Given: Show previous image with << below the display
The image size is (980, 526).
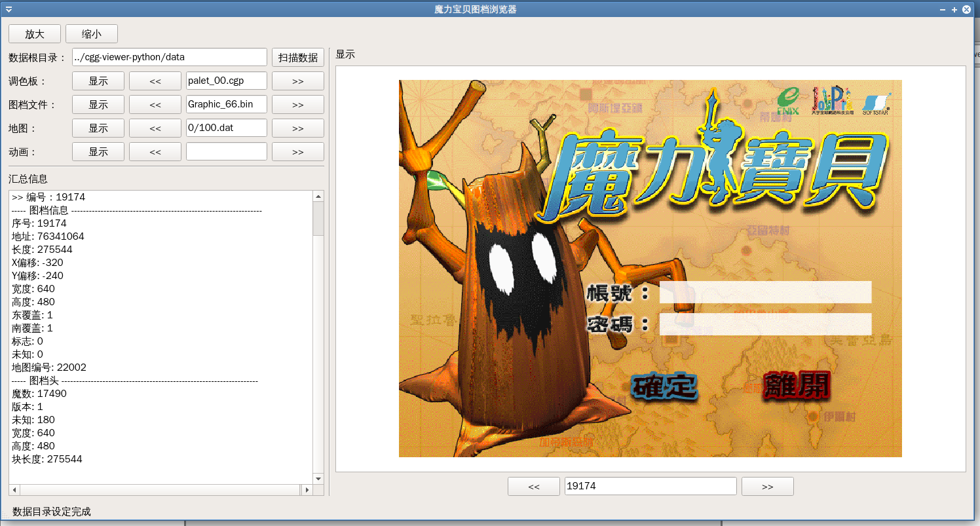Looking at the screenshot, I should 534,487.
